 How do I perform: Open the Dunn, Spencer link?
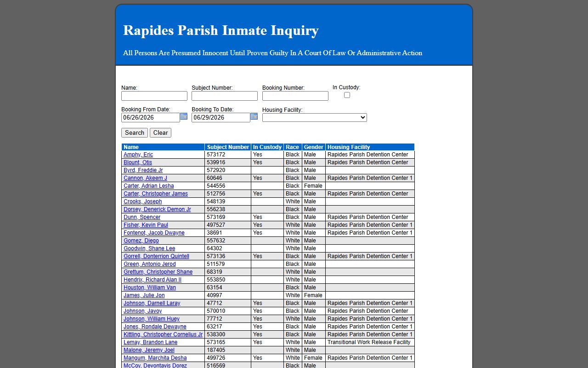click(x=142, y=217)
